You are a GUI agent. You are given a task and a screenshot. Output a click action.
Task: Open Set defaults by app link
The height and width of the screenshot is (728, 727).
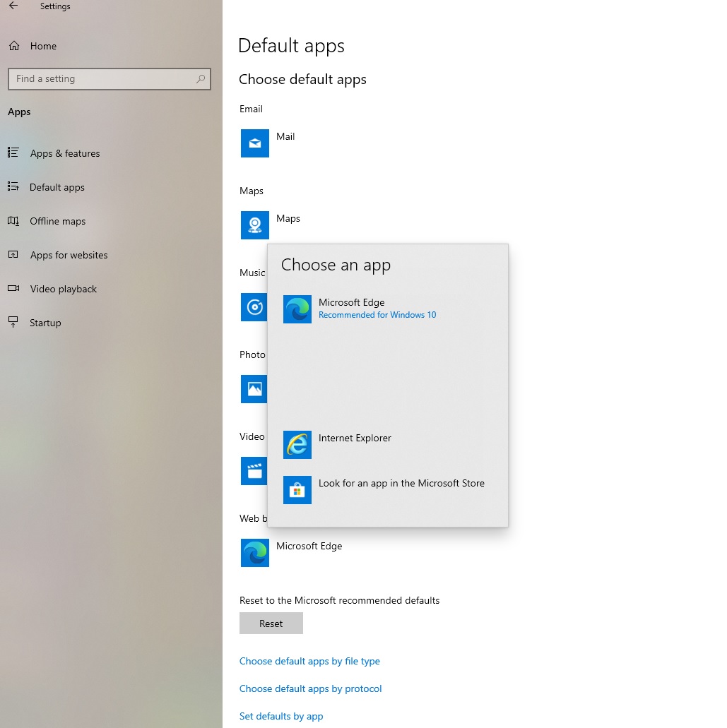point(281,716)
